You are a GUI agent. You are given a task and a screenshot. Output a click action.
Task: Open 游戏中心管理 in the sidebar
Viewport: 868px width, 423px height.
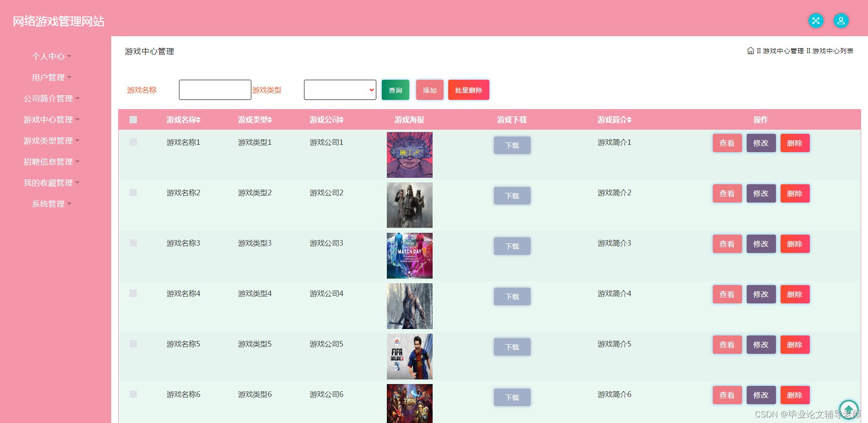51,120
